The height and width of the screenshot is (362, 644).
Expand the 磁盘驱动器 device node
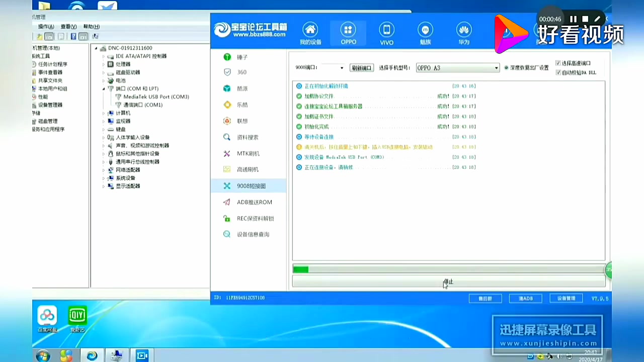coord(104,72)
